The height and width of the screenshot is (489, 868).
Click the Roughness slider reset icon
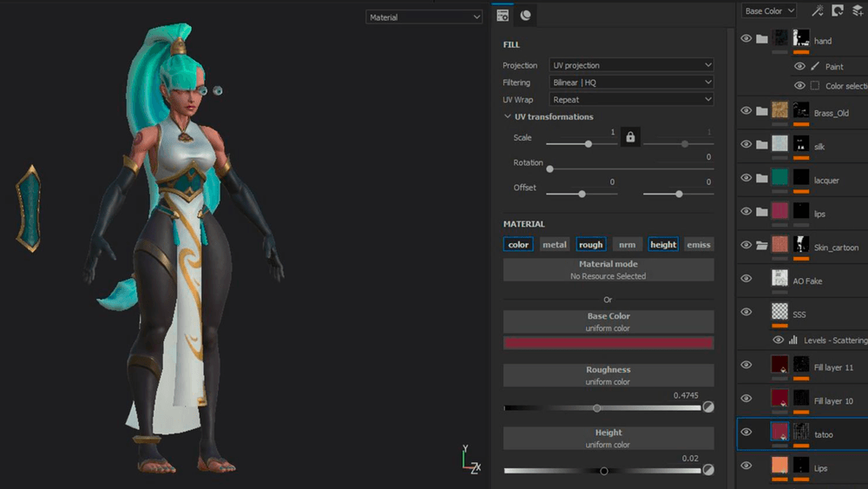click(708, 407)
